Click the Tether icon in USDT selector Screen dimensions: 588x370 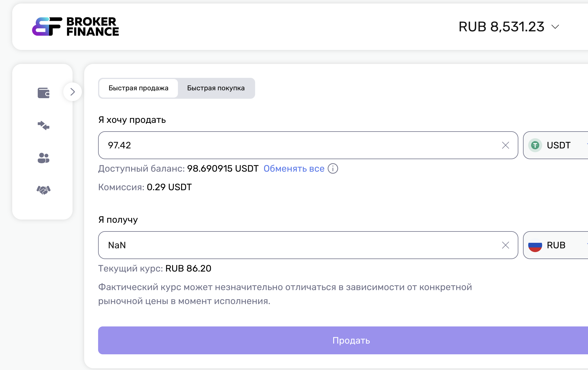pyautogui.click(x=535, y=145)
